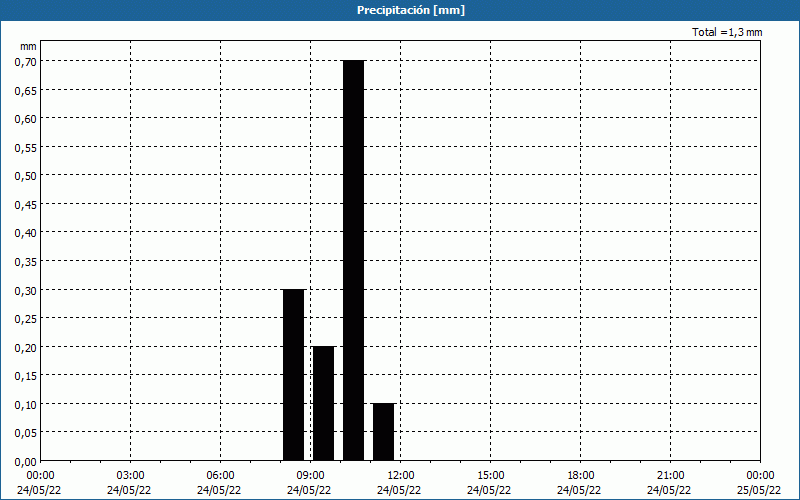This screenshot has height=500, width=800.
Task: Click the 0,20 mm bar after 09:00
Action: (x=323, y=404)
